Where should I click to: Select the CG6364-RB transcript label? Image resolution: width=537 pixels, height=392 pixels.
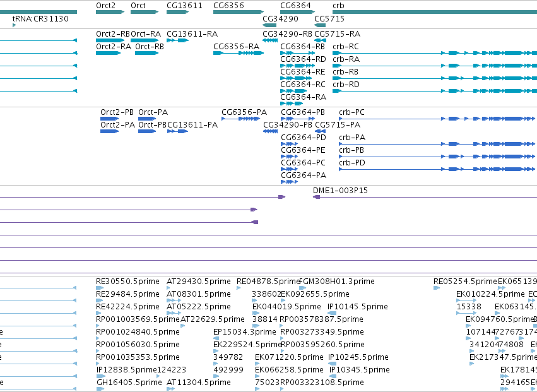(303, 47)
